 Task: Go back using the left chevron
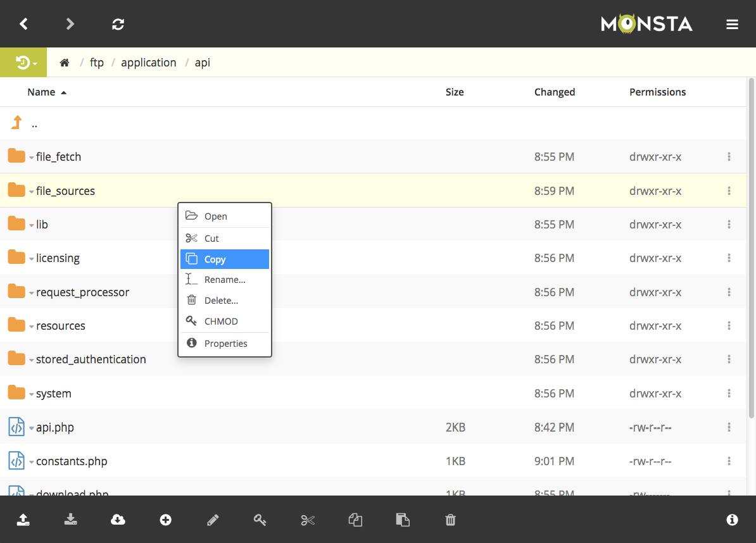(x=23, y=23)
